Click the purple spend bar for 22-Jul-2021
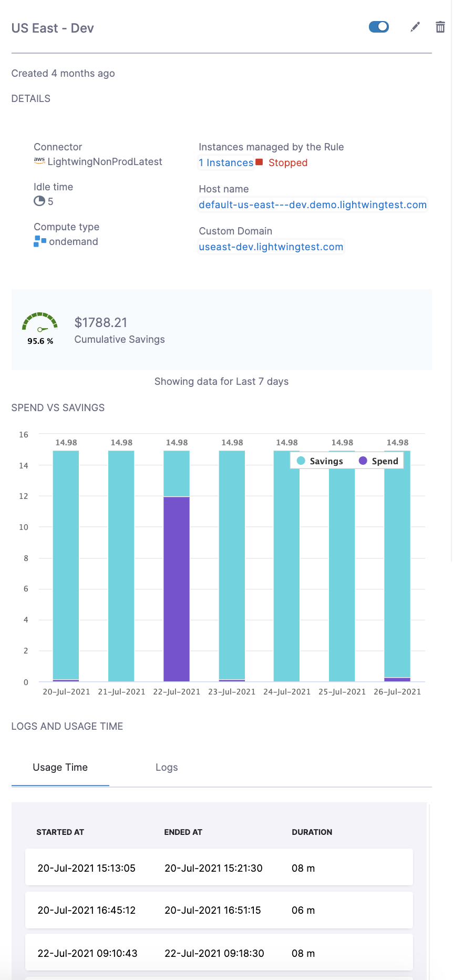 (177, 589)
